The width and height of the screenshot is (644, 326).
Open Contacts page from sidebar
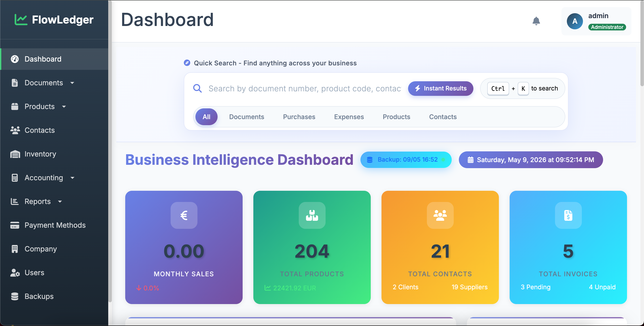point(55,130)
